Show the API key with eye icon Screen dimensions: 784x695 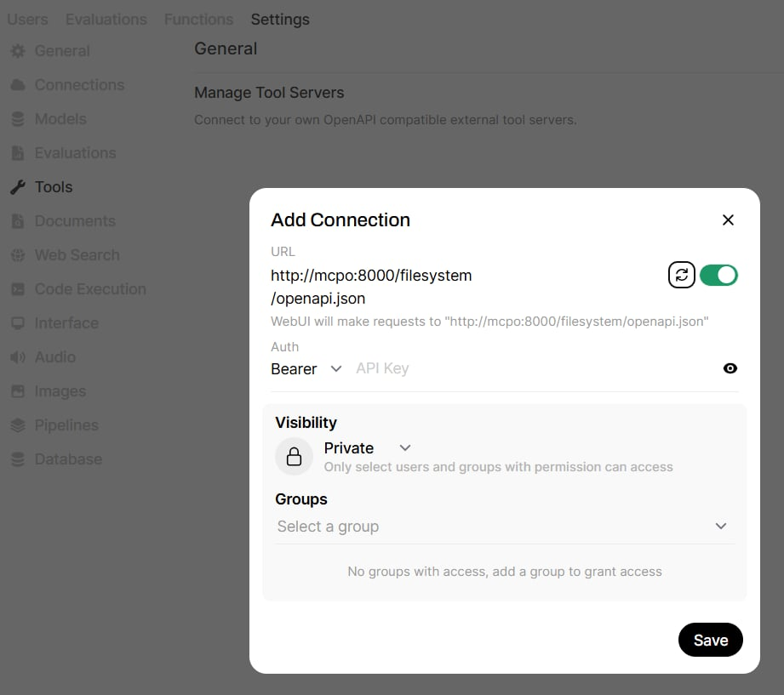[730, 368]
